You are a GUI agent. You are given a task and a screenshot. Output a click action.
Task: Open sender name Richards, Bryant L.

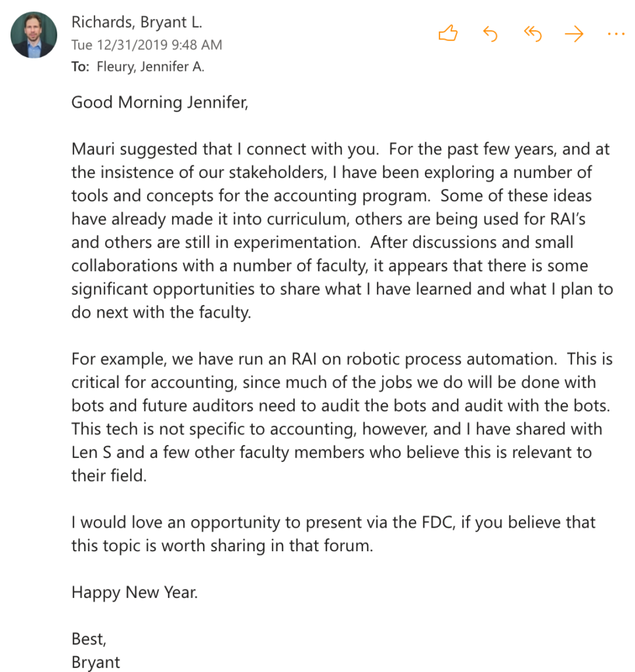[x=137, y=22]
